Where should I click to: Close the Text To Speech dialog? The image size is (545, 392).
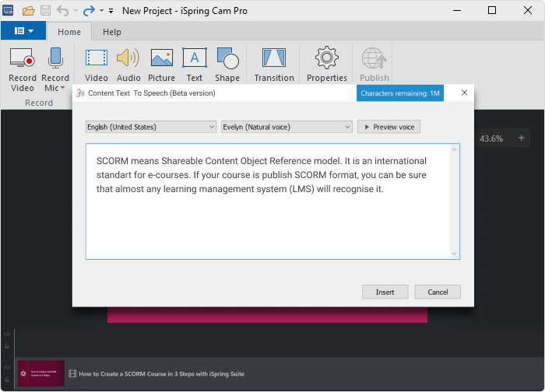click(x=464, y=93)
